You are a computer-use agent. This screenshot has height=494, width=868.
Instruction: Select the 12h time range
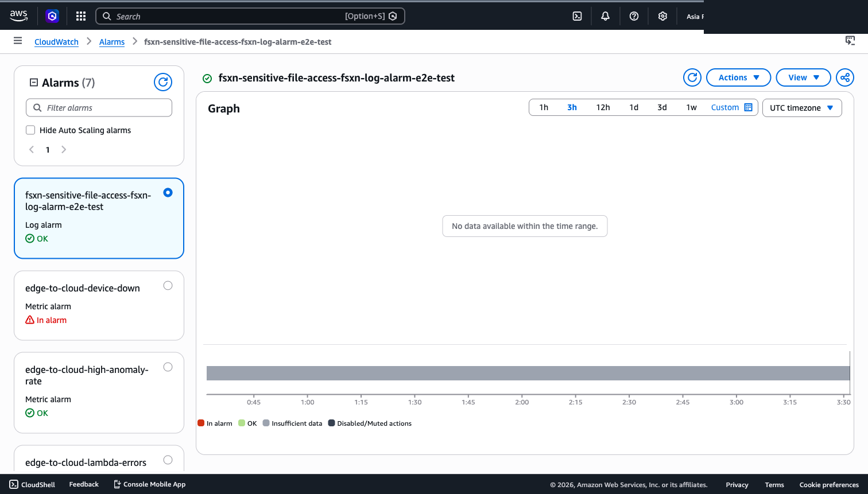pyautogui.click(x=603, y=107)
